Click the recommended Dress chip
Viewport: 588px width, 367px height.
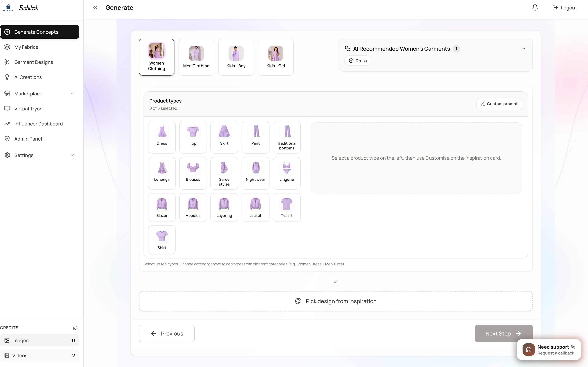pos(358,61)
